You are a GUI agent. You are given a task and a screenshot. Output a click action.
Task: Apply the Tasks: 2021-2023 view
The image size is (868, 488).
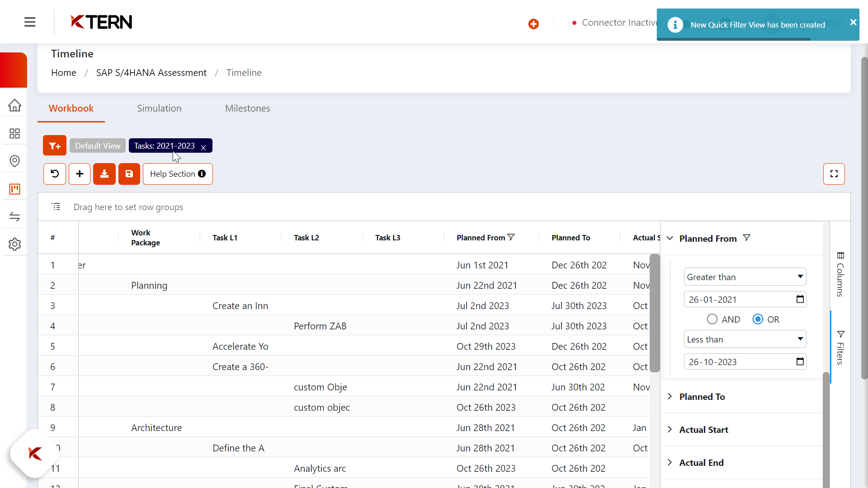pyautogui.click(x=164, y=145)
